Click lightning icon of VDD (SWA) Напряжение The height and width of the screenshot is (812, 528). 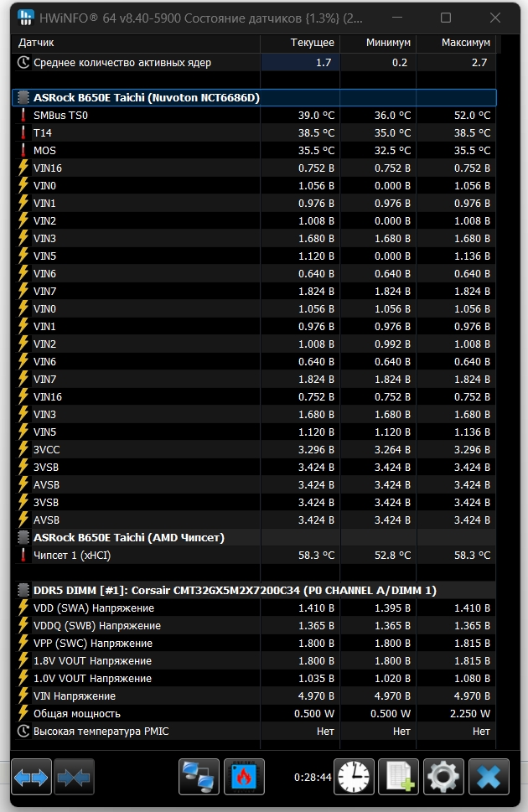click(x=23, y=608)
